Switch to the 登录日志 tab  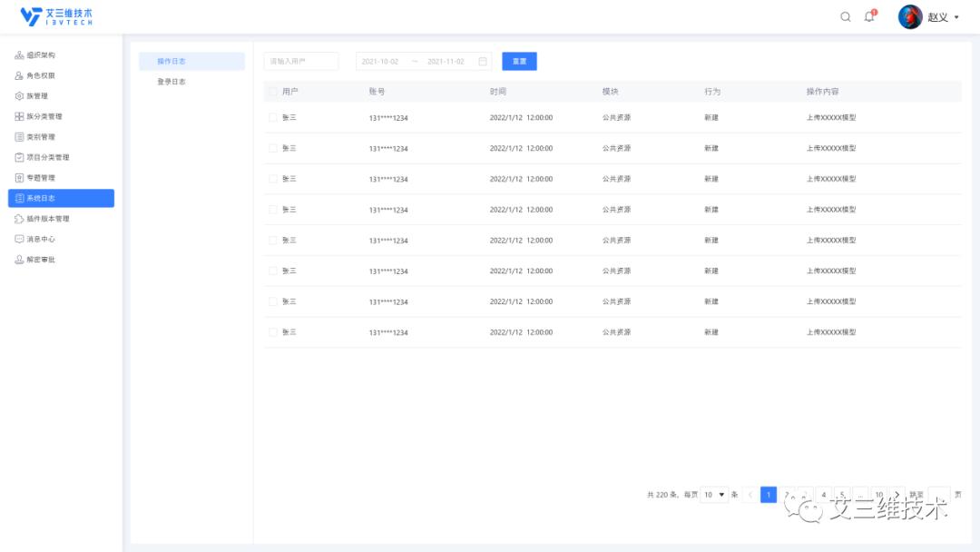(x=171, y=82)
